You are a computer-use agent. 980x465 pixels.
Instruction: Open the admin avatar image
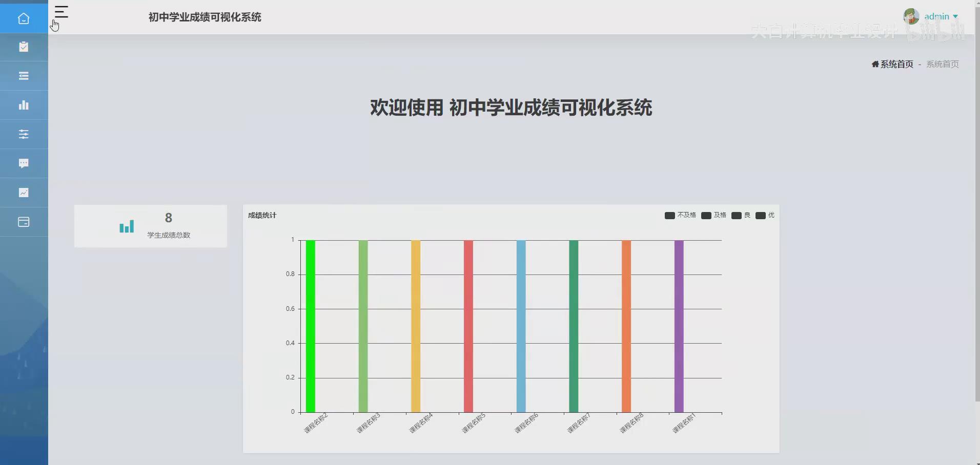pyautogui.click(x=910, y=16)
